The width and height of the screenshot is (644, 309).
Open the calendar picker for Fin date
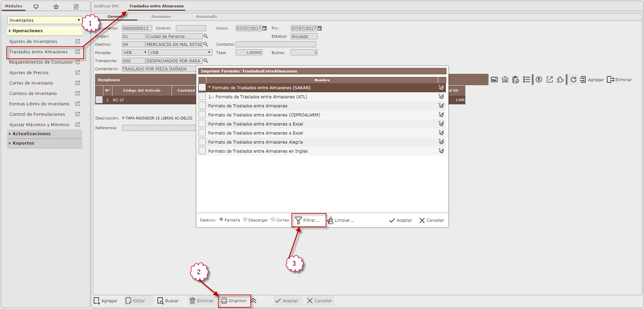pos(320,28)
